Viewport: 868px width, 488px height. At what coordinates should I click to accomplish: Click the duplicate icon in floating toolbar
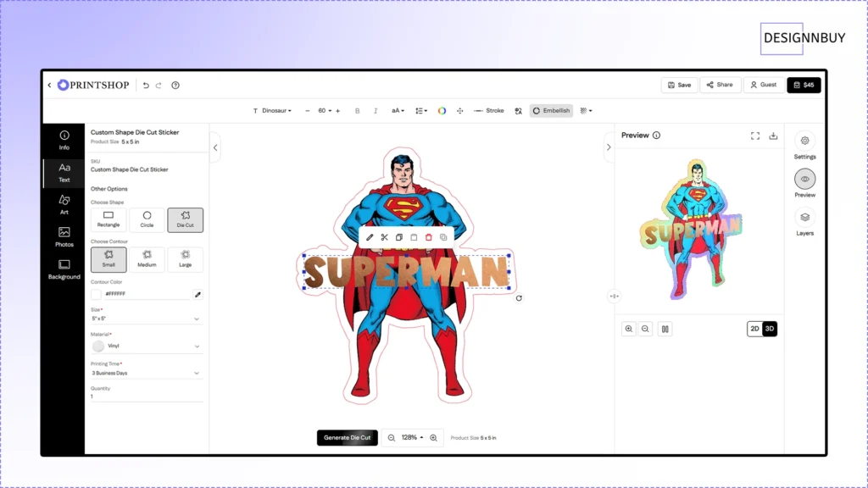443,237
